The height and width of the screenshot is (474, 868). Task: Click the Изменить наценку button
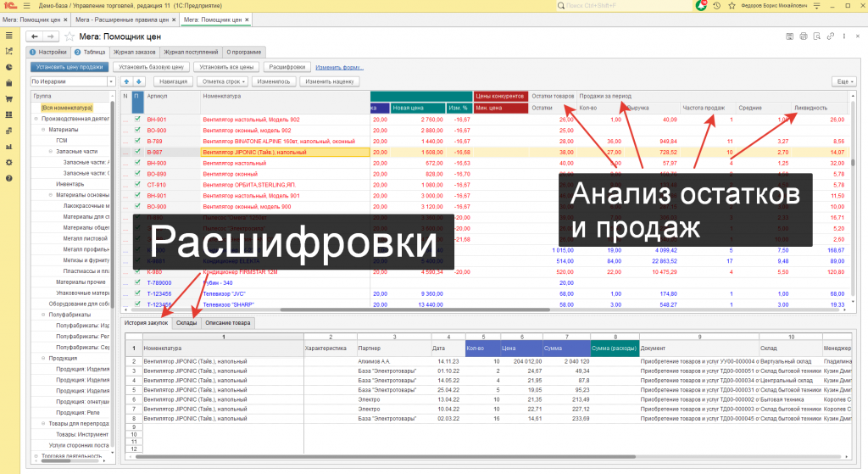coord(330,81)
